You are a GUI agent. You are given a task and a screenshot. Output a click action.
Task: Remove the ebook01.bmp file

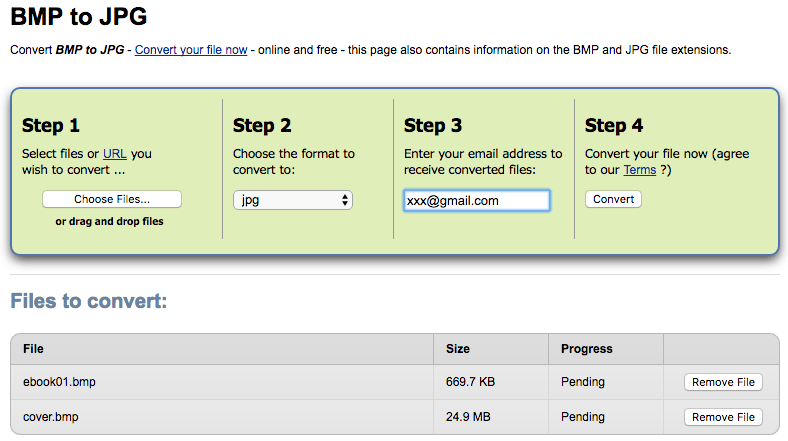(723, 382)
